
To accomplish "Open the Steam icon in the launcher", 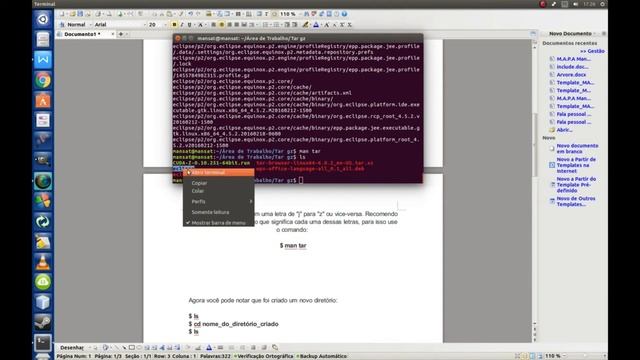I will (x=43, y=322).
